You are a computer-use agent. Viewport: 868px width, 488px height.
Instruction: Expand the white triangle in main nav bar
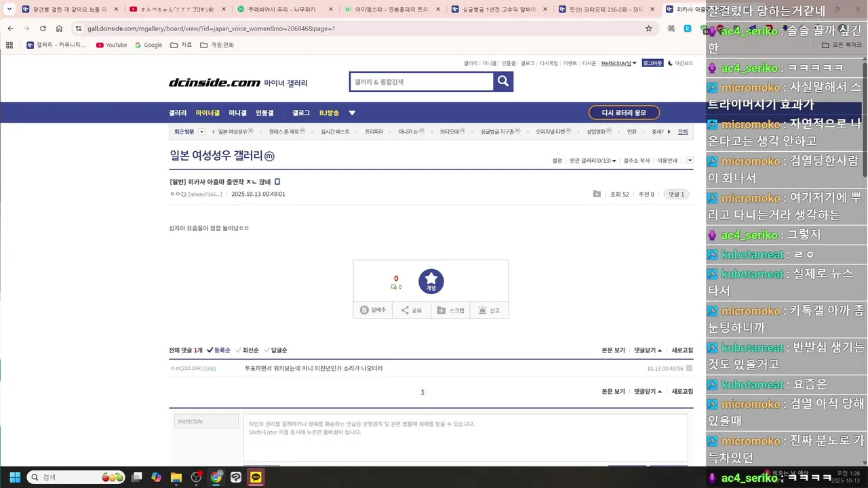[x=352, y=113]
